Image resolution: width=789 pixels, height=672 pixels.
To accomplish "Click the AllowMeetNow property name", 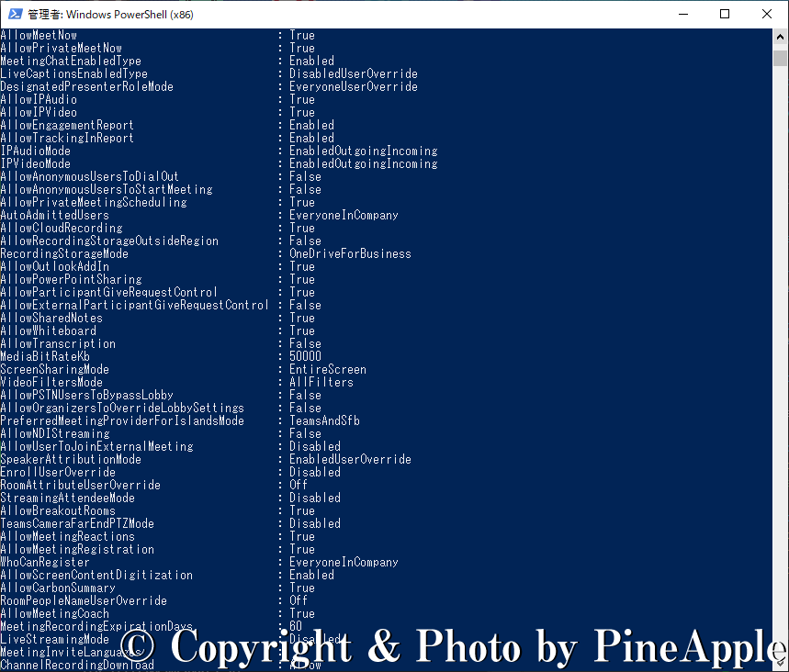I will (39, 35).
